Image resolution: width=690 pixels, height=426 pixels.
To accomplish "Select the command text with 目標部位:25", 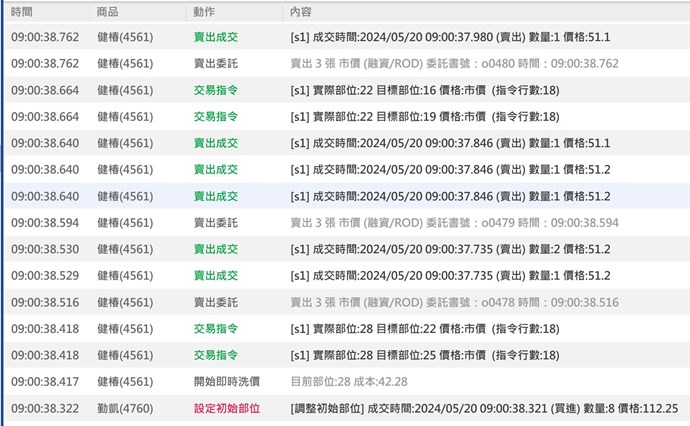I will pyautogui.click(x=425, y=355).
